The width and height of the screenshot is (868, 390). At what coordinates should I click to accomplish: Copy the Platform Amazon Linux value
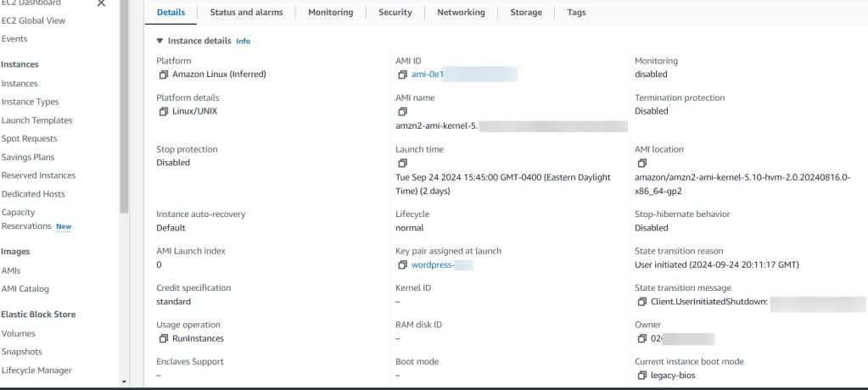[x=164, y=75]
